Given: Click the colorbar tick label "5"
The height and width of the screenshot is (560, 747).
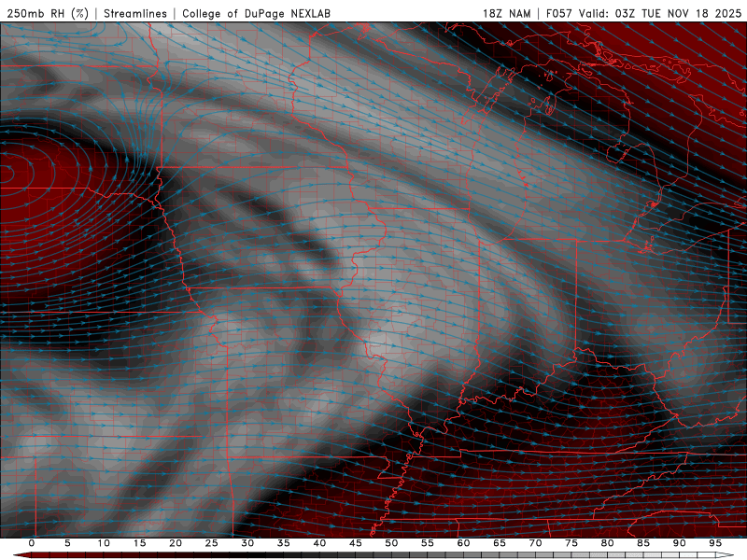Looking at the screenshot, I should click(x=67, y=543).
